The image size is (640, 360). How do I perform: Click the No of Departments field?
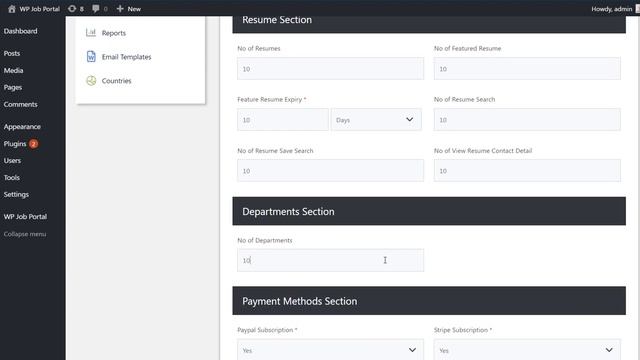[x=330, y=260]
